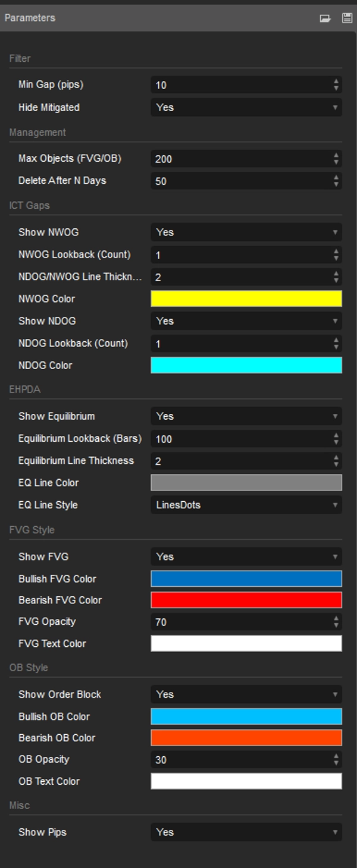357x868 pixels.
Task: Pick the yellow NWOG Color swatch
Action: (x=246, y=298)
